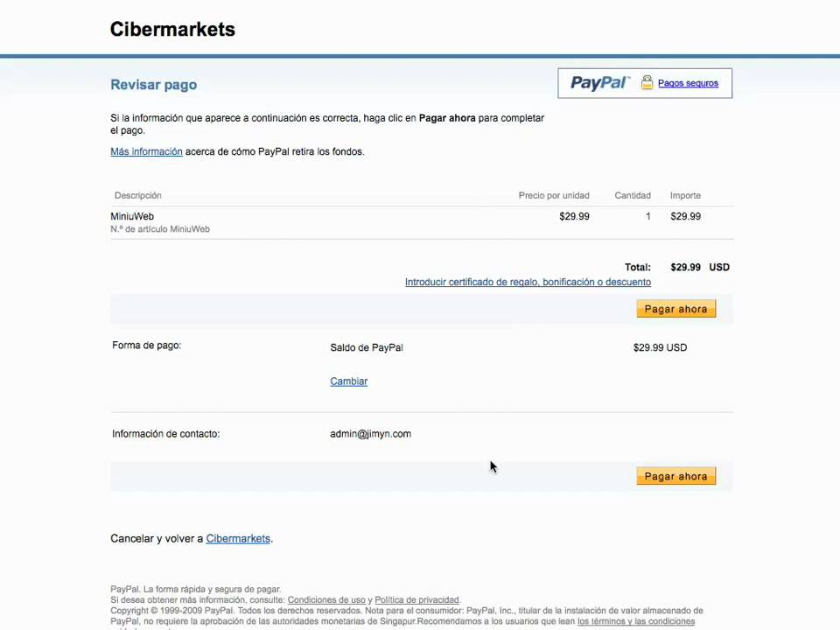The width and height of the screenshot is (840, 630).
Task: Open the Pagos seguros link
Action: pos(688,83)
